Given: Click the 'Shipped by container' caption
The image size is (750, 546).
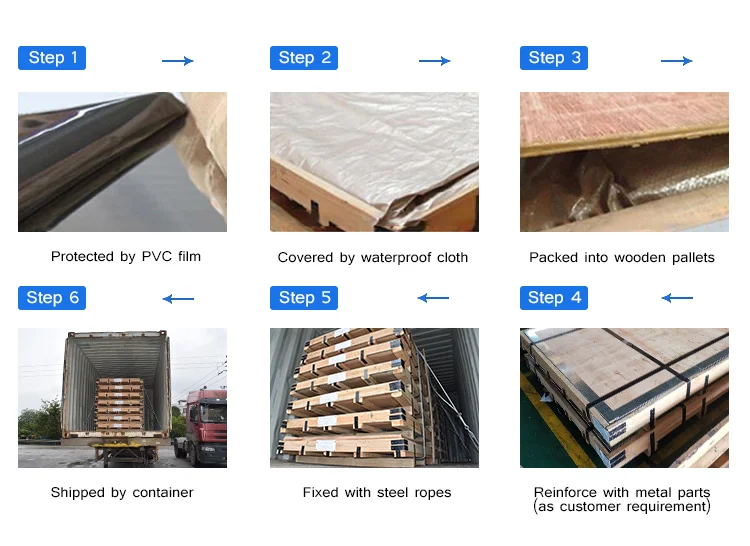Looking at the screenshot, I should click(x=122, y=492).
